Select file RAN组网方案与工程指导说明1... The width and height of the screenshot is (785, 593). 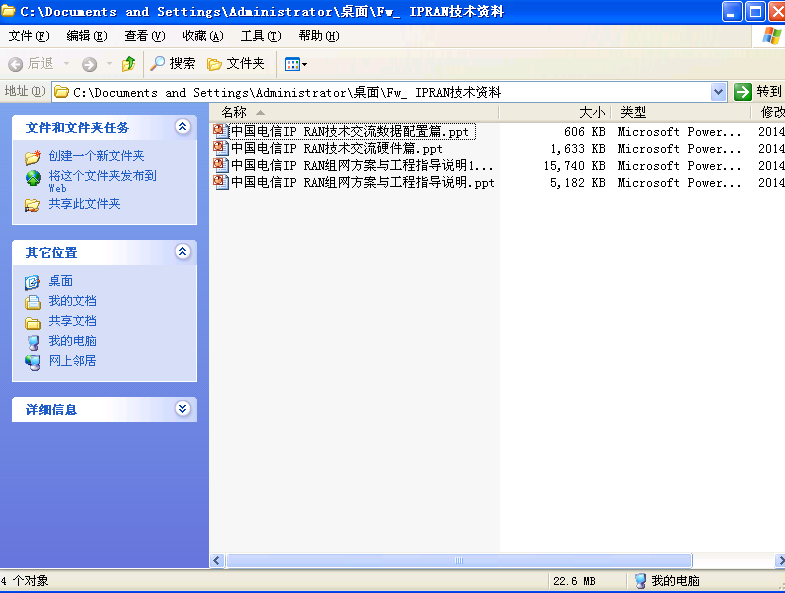pos(362,166)
